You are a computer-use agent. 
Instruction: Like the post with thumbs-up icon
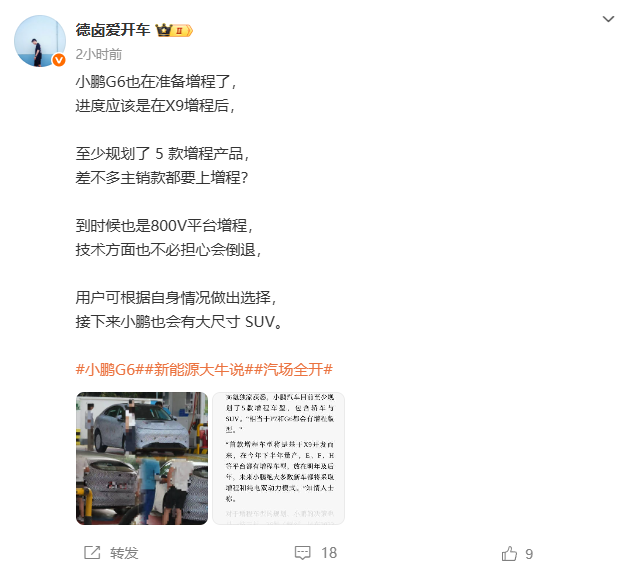tap(509, 553)
